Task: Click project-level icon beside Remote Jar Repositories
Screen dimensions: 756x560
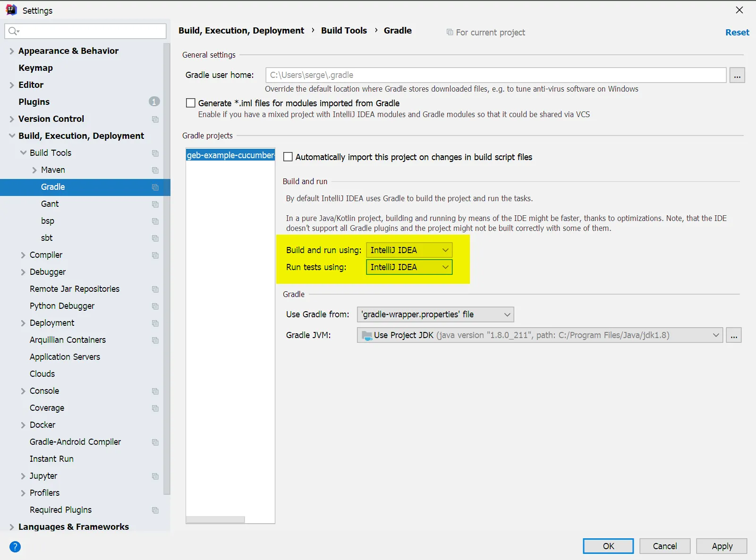Action: pyautogui.click(x=155, y=289)
